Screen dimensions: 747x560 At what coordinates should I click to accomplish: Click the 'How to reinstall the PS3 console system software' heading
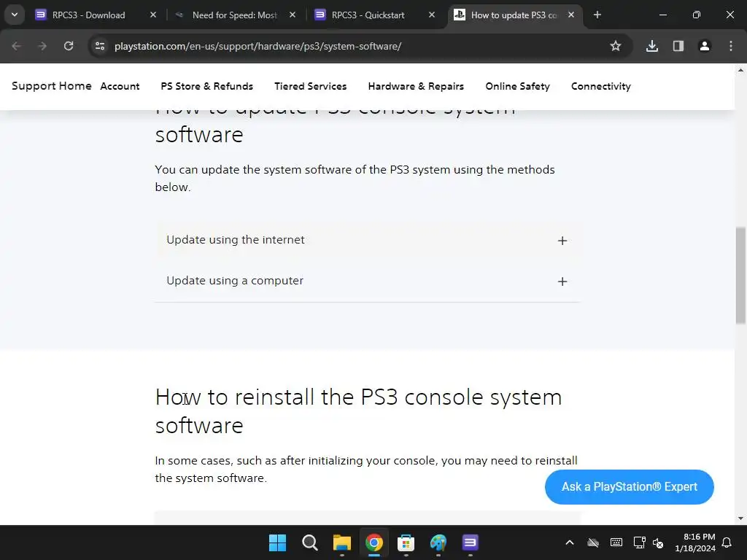[x=358, y=411]
